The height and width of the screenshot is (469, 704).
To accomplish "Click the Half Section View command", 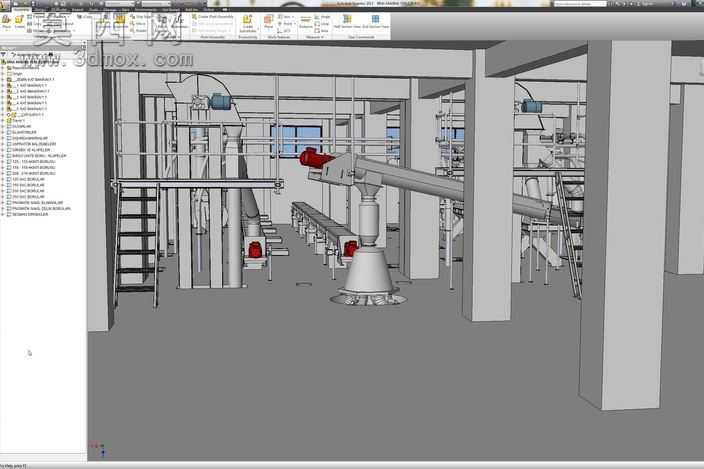I will [x=347, y=22].
